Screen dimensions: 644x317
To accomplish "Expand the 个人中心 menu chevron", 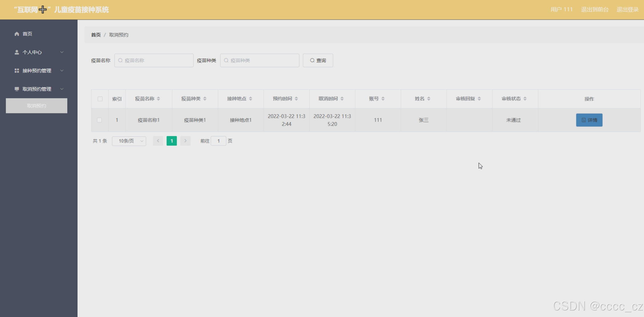I will pos(62,52).
